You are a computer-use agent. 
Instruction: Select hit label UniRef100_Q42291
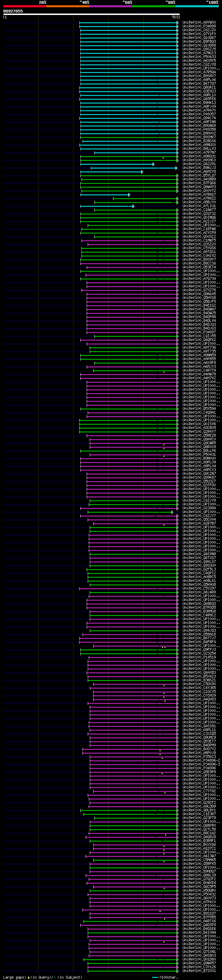tap(199, 164)
